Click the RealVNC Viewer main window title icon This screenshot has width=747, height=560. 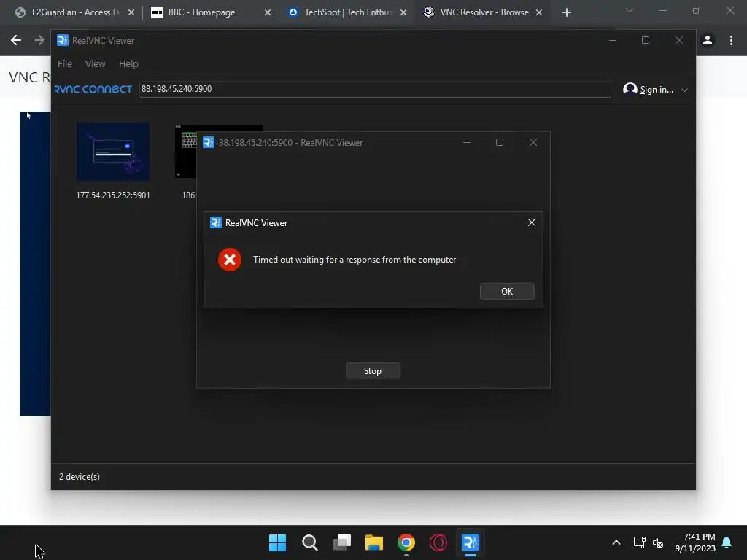pos(63,41)
